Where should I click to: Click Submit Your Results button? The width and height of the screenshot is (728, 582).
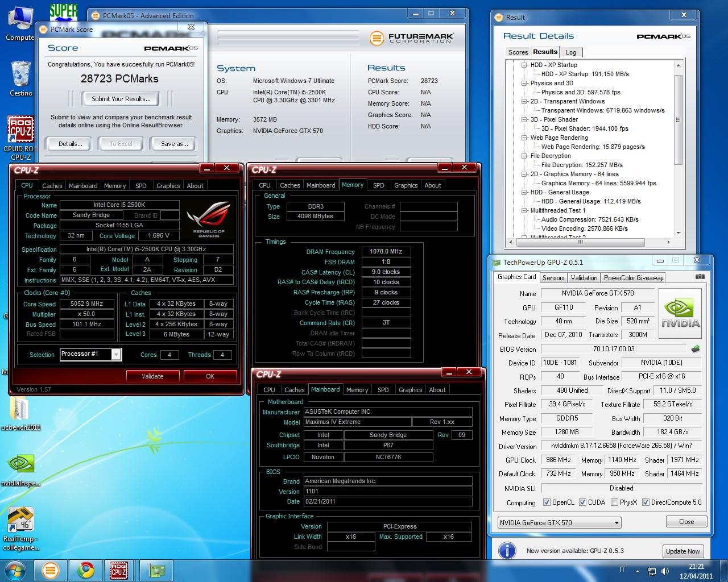121,99
